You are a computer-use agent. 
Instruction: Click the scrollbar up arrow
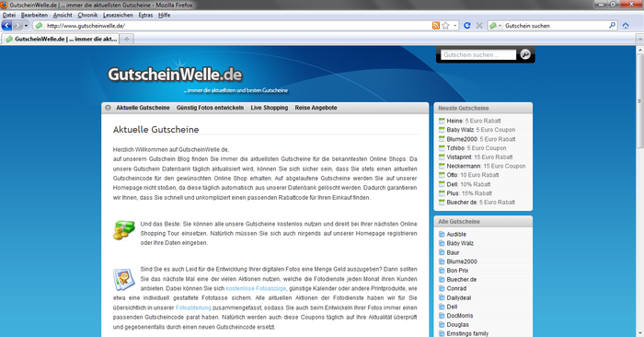point(640,50)
